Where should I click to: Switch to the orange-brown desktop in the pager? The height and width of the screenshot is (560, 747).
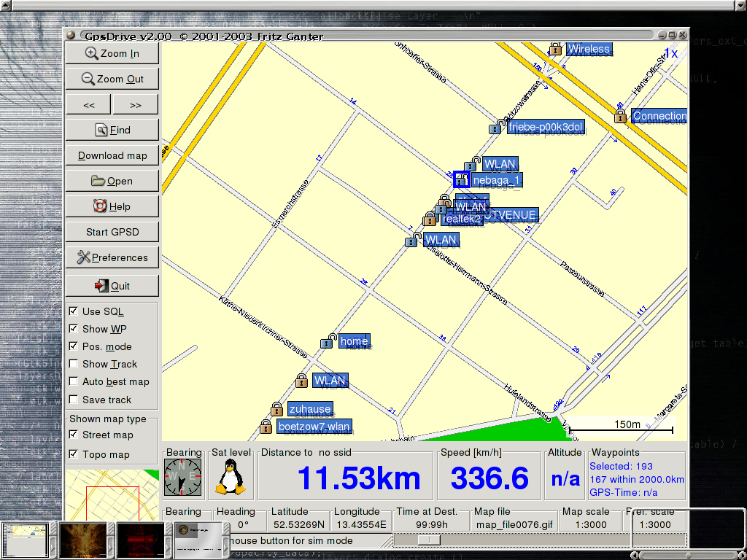pyautogui.click(x=82, y=540)
